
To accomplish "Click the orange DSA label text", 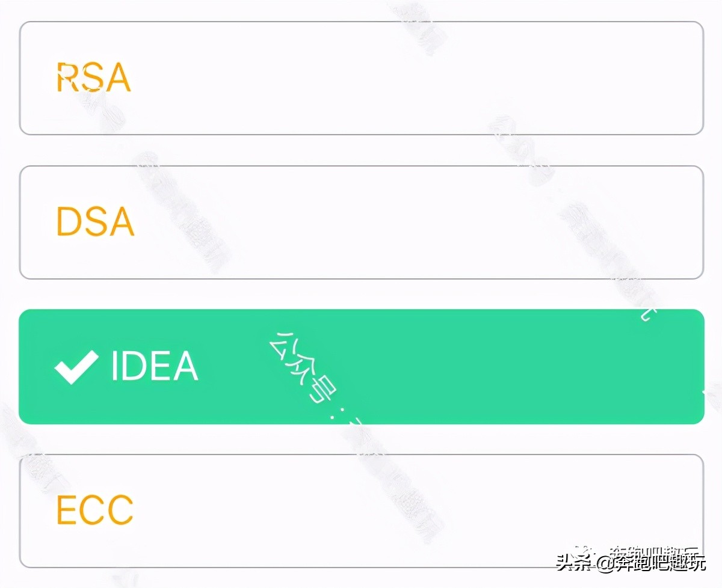I will pyautogui.click(x=95, y=222).
